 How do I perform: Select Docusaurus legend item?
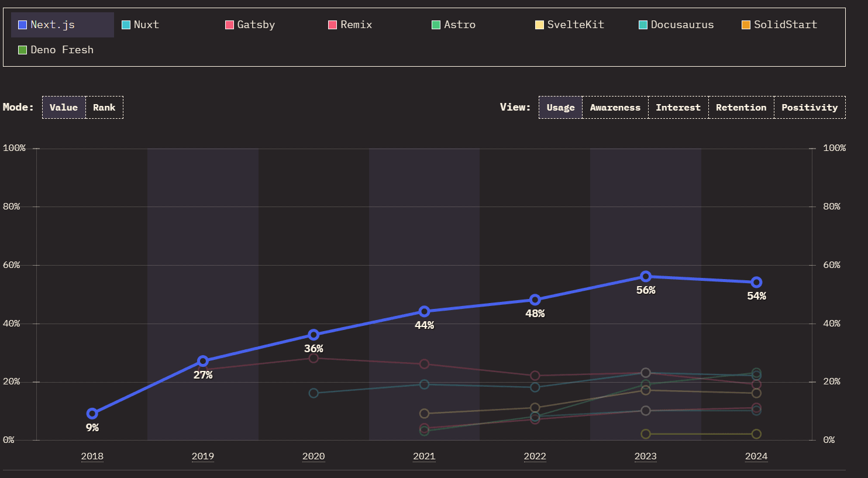click(x=676, y=25)
